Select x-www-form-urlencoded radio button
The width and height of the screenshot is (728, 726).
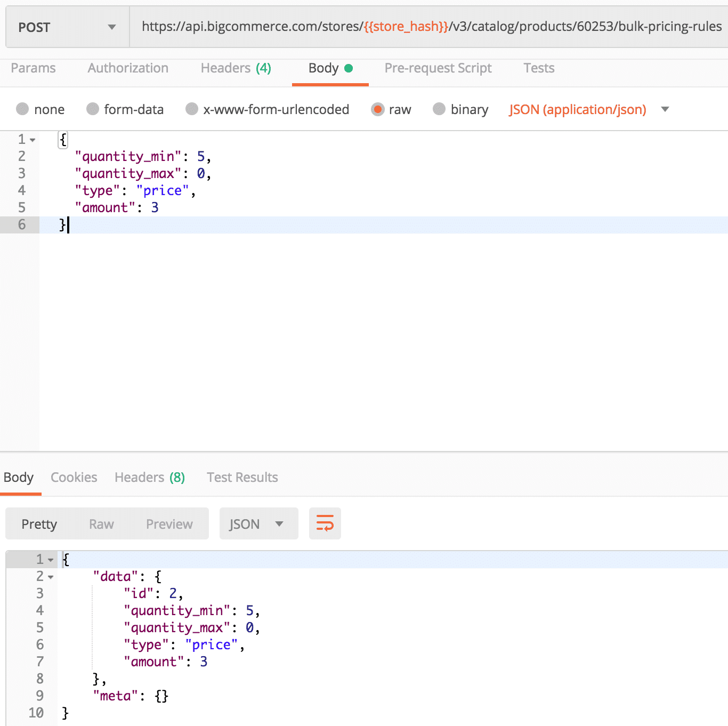192,109
